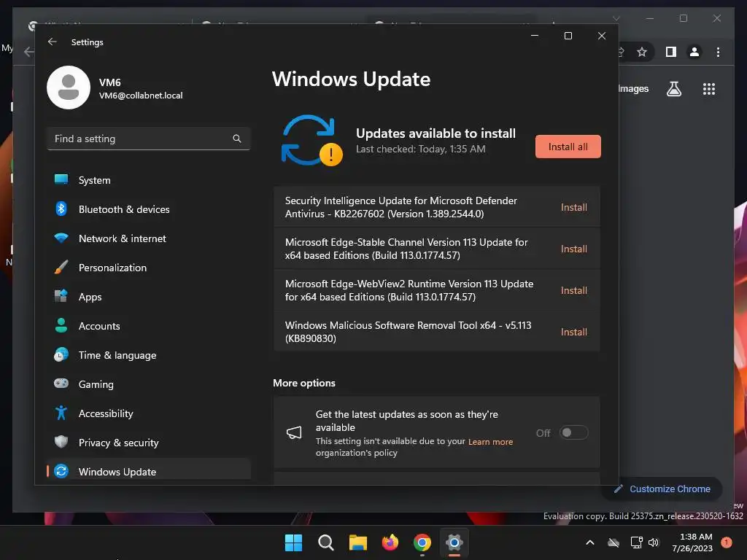Image resolution: width=747 pixels, height=560 pixels.
Task: Select Gaming text in sidebar
Action: [x=96, y=385]
